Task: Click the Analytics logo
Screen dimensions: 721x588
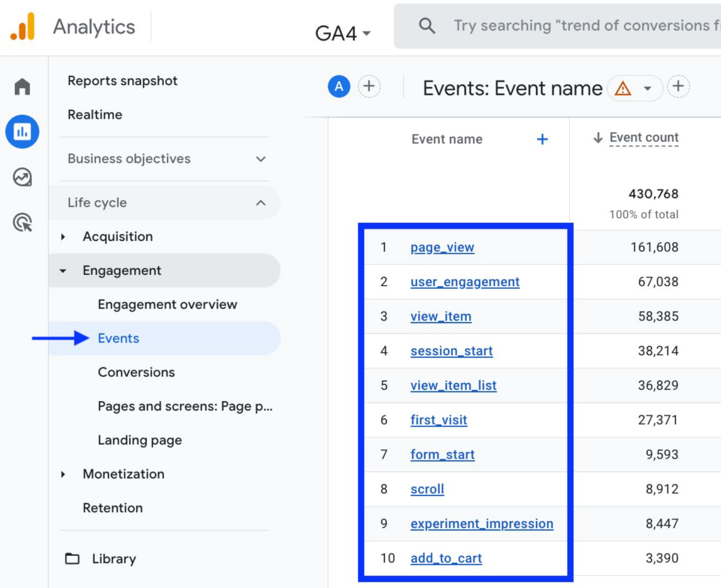Action: [23, 27]
